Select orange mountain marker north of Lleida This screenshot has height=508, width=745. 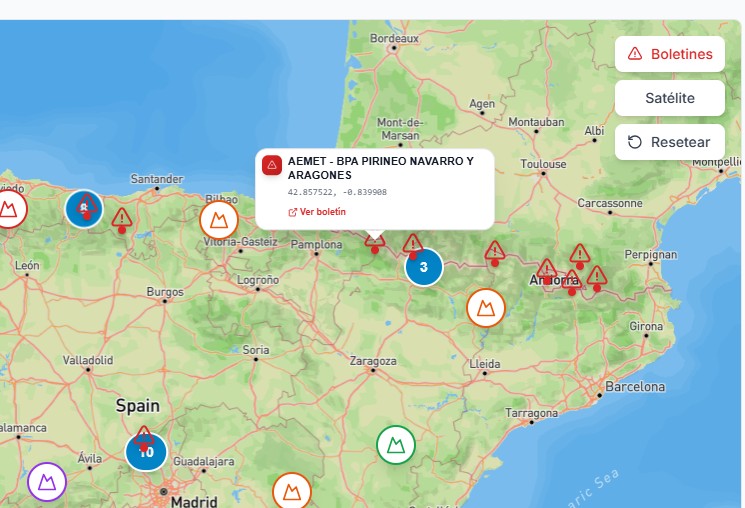pos(486,308)
